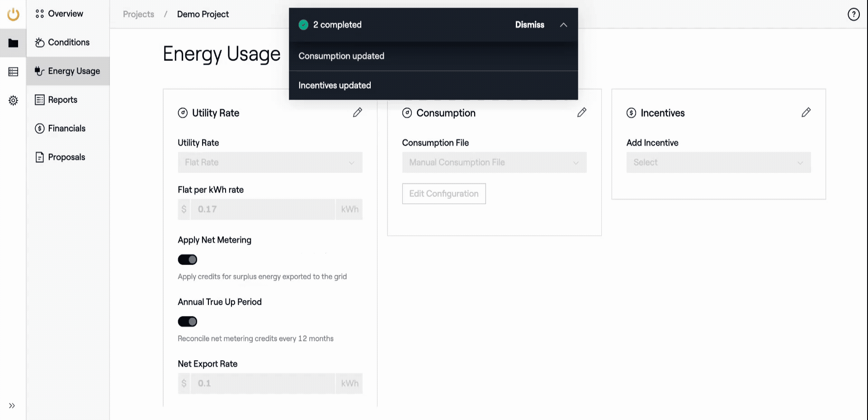This screenshot has width=868, height=420.
Task: Go to Financials in the sidebar
Action: (66, 129)
